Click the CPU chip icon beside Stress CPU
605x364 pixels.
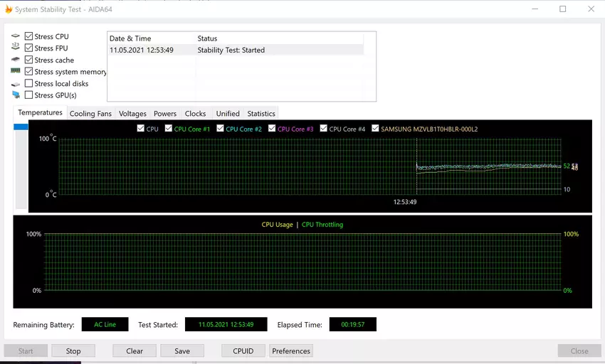(x=16, y=36)
